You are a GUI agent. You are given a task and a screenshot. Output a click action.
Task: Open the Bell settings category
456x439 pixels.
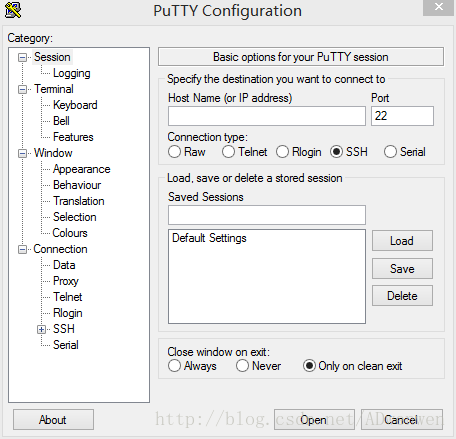tap(61, 121)
